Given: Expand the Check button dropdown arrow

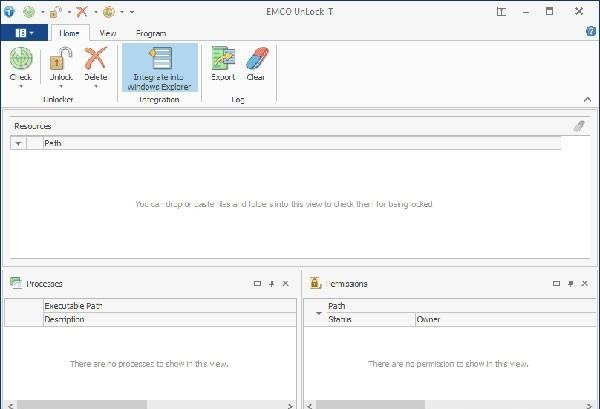Looking at the screenshot, I should (21, 86).
